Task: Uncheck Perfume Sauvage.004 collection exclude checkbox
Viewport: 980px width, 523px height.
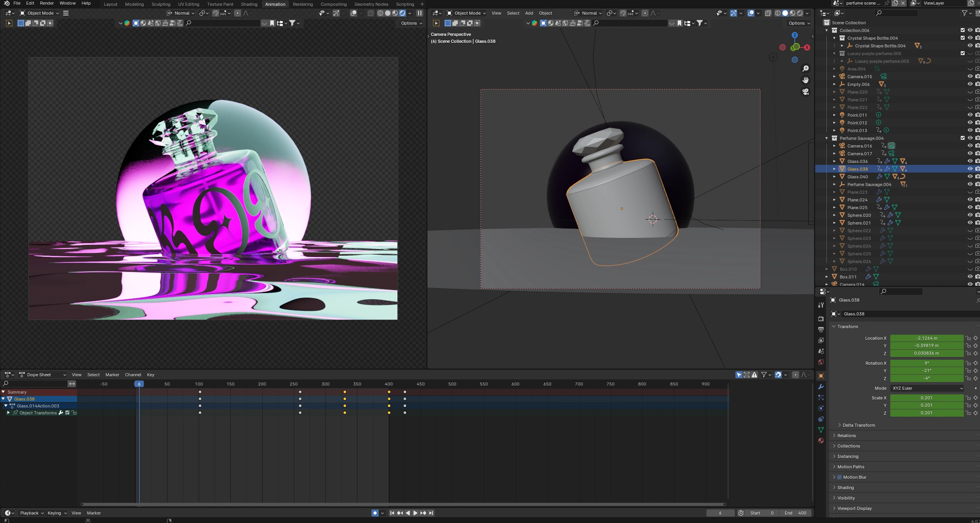Action: pos(963,138)
